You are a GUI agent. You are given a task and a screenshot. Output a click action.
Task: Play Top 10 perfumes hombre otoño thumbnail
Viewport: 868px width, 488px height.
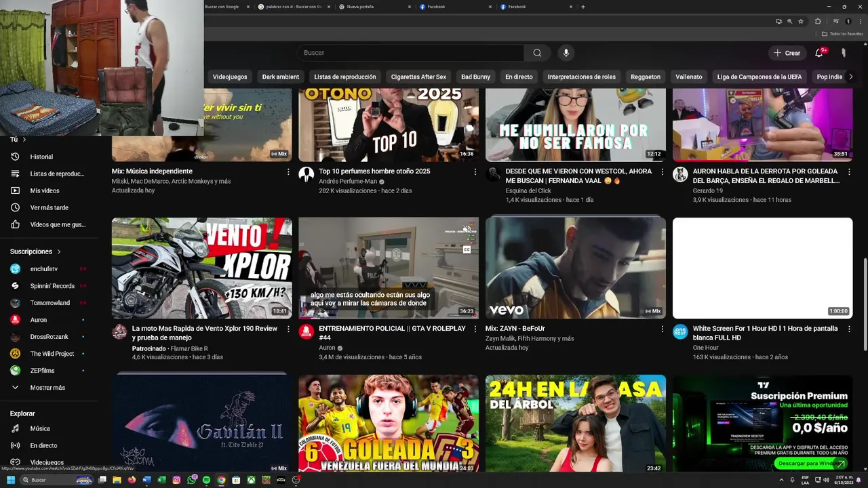(x=389, y=125)
